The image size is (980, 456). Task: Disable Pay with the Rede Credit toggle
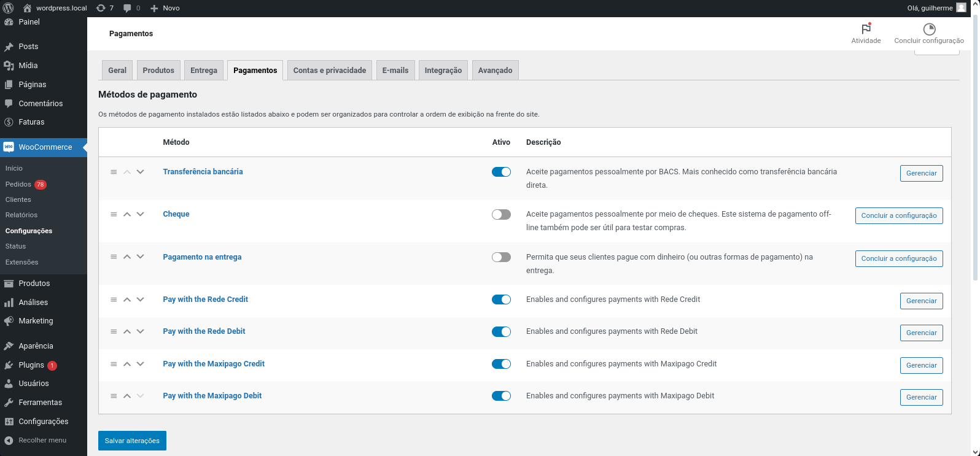pyautogui.click(x=501, y=299)
